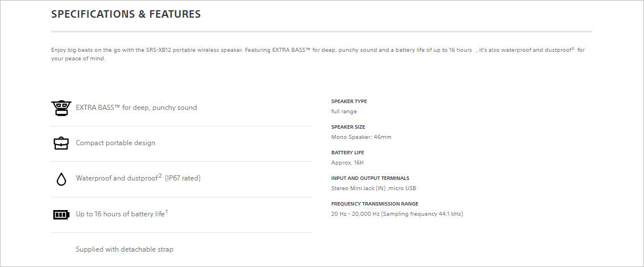Click the BATTERY LIFE spec label
The height and width of the screenshot is (267, 644).
347,153
